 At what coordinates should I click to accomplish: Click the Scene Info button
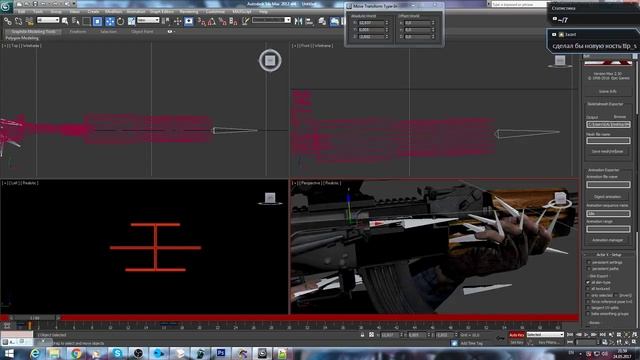point(608,91)
